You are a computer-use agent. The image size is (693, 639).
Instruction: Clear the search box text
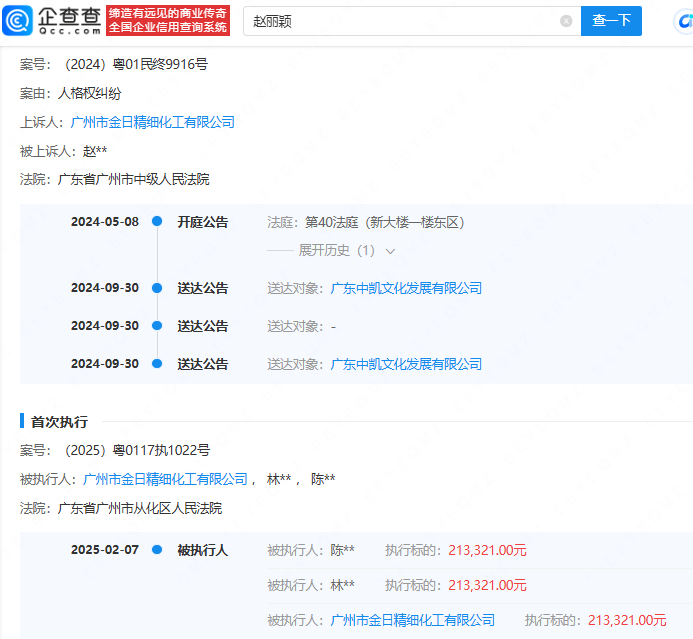coord(566,21)
